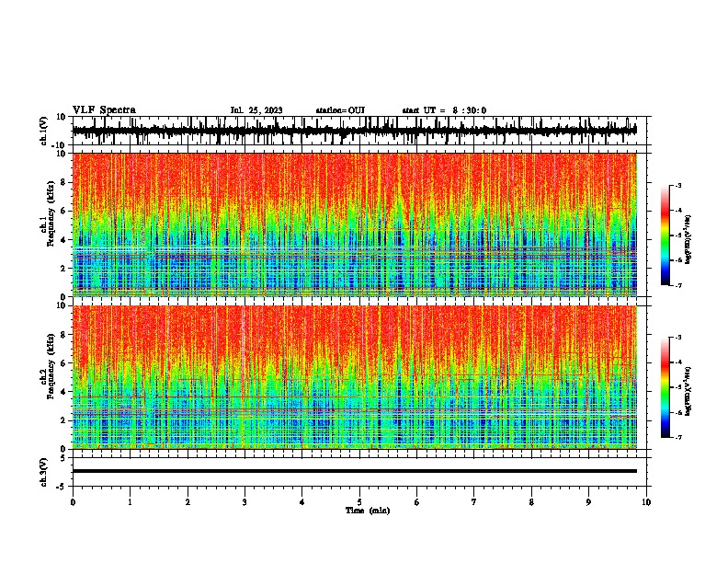728x563 pixels.
Task: Click the time axis tick label "9"
Action: 588,502
